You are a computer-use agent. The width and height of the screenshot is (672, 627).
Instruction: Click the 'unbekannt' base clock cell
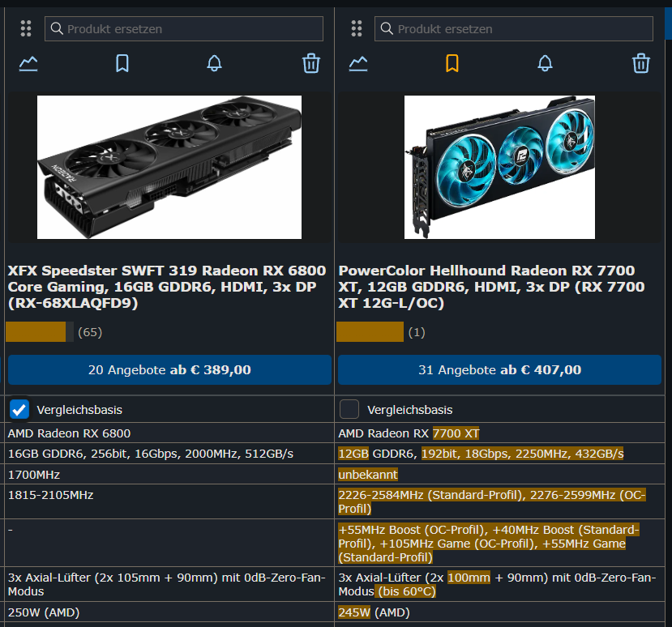499,475
